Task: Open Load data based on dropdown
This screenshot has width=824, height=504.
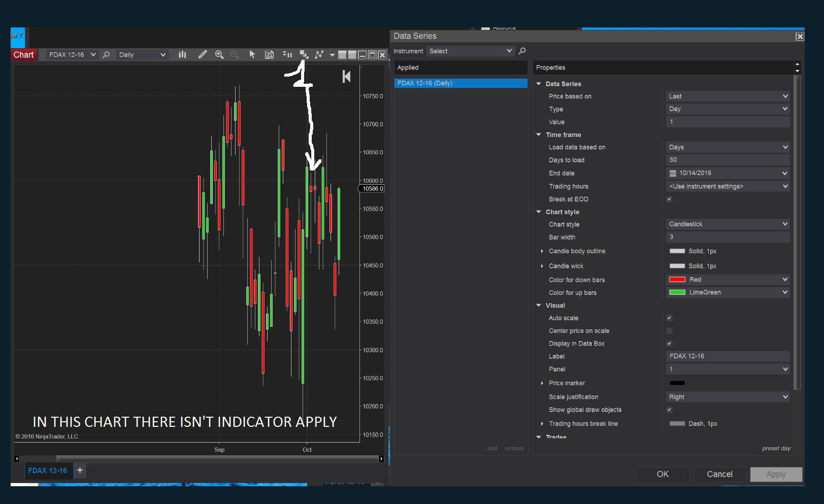Action: 728,147
